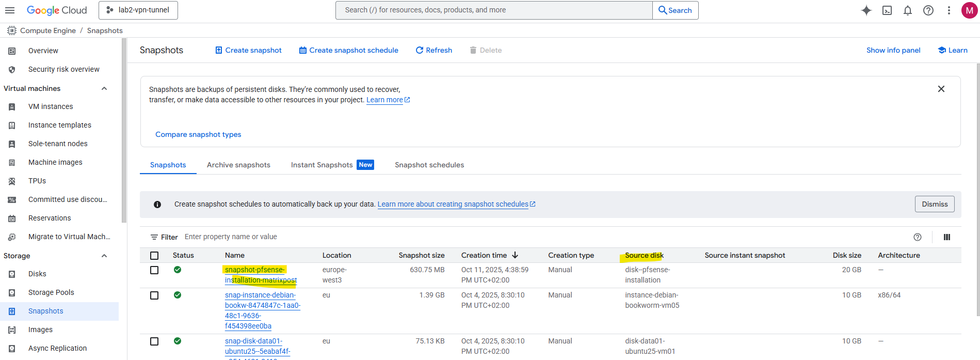Activate Cloud Shell terminal icon
980x360 pixels.
tap(887, 10)
